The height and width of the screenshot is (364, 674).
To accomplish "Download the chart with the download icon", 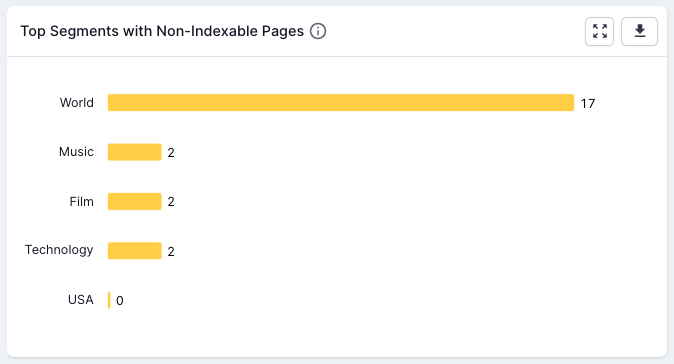I will 639,31.
